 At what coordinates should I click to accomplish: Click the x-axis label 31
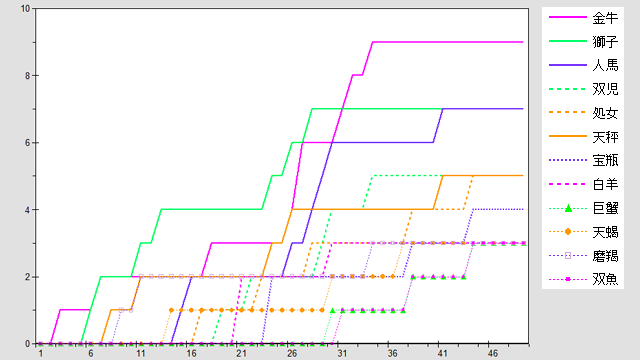tap(342, 353)
